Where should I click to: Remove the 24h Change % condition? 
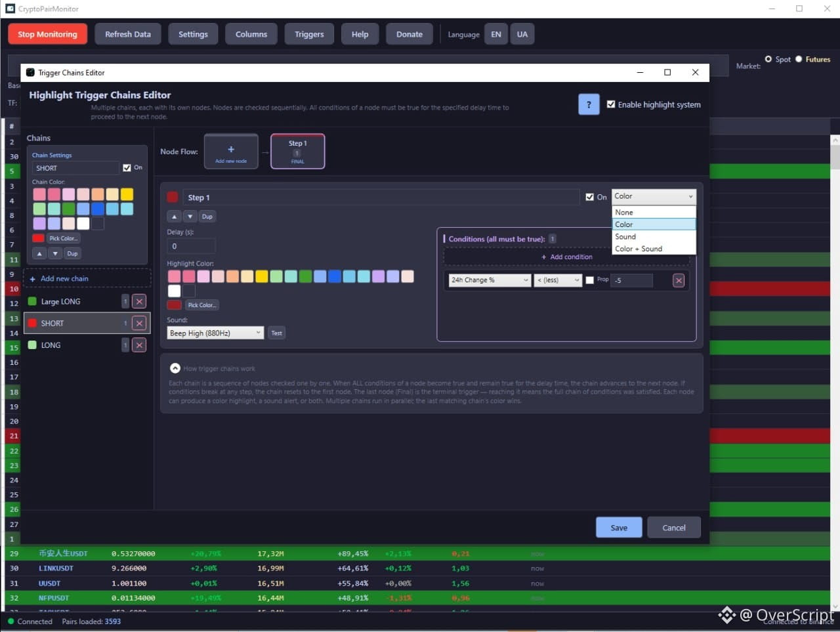679,280
